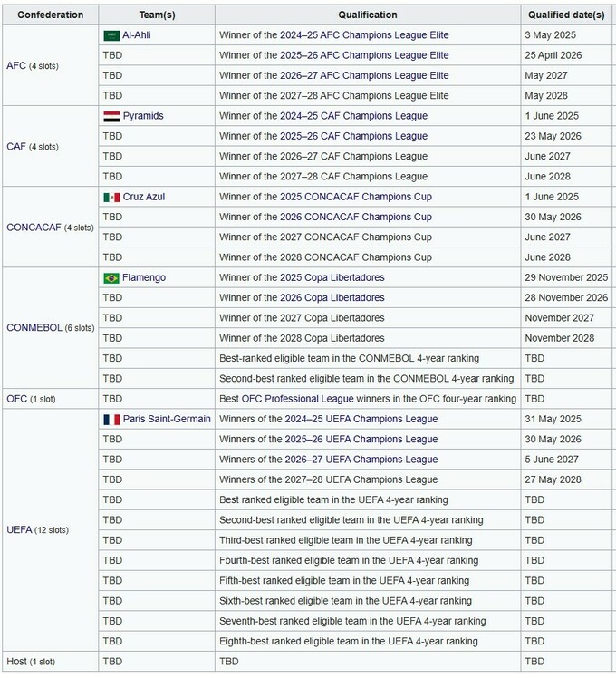Click the French flag beside Paris Saint-Germain
This screenshot has height=678, width=616.
point(111,419)
